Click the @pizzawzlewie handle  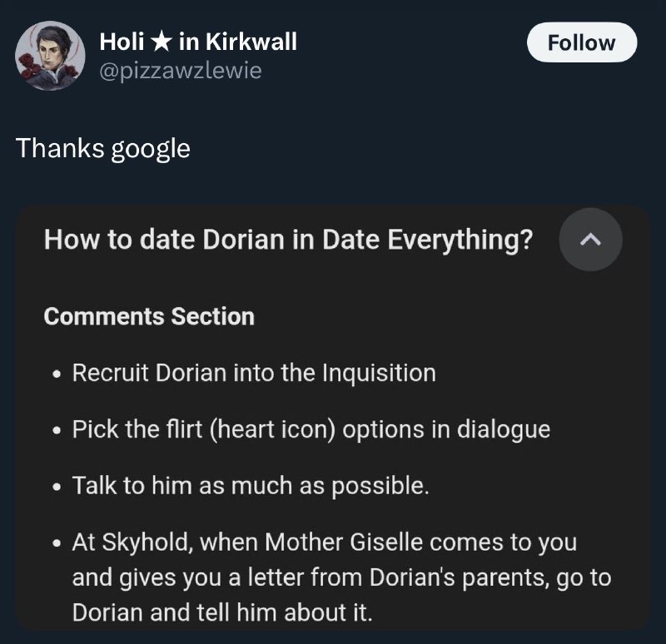(x=181, y=71)
